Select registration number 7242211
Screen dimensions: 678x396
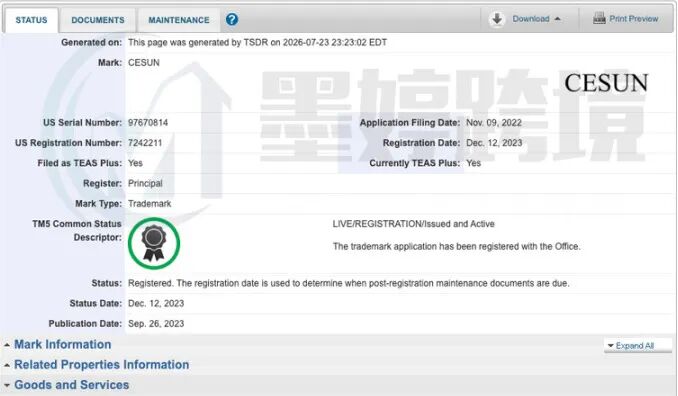coord(145,143)
